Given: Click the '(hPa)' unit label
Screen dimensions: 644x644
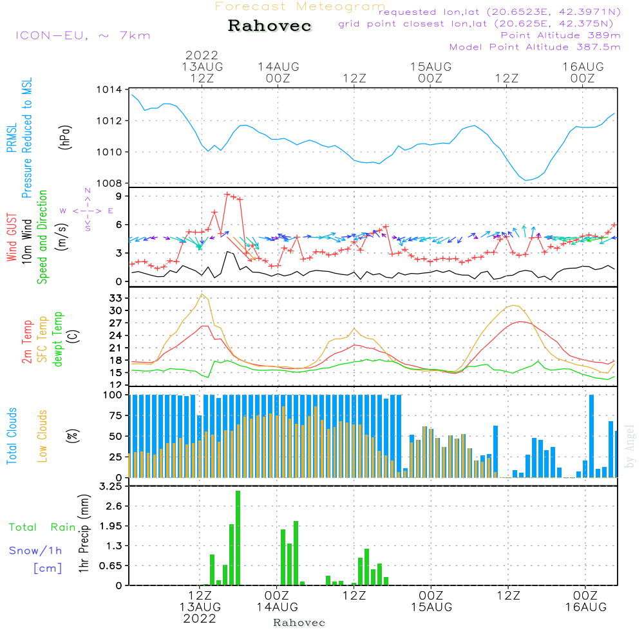Looking at the screenshot, I should coord(65,137).
